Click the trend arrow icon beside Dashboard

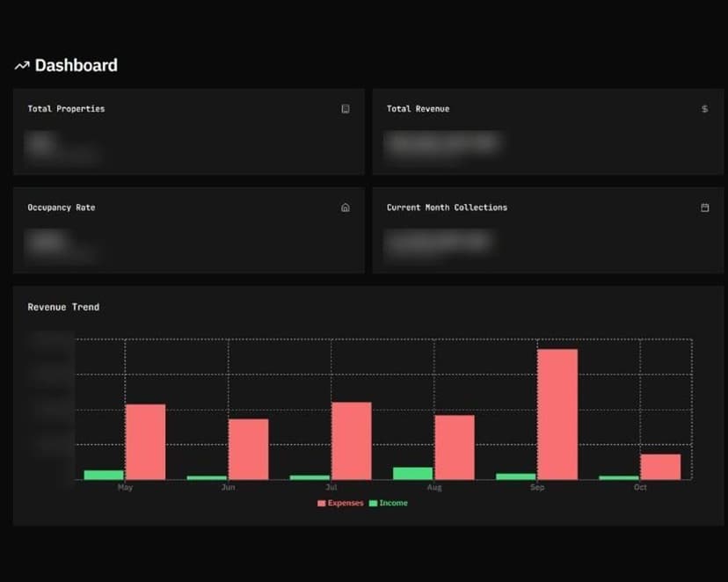pyautogui.click(x=22, y=66)
